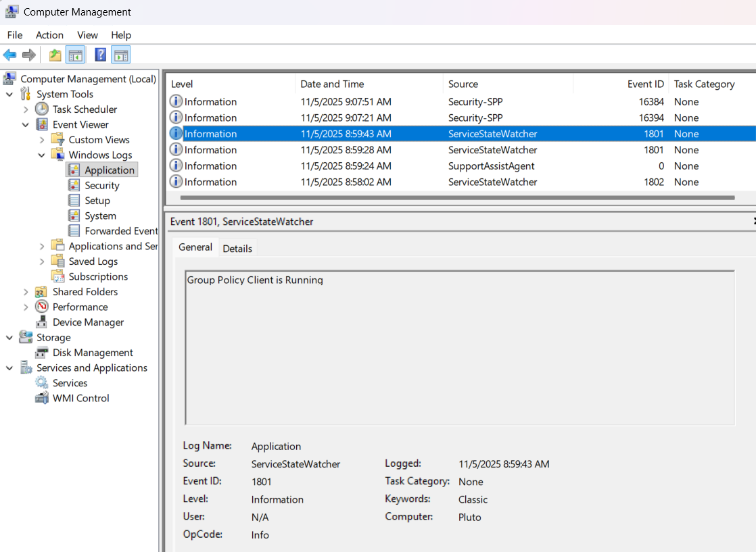Expand the Task Scheduler node
756x552 pixels.
pos(26,110)
